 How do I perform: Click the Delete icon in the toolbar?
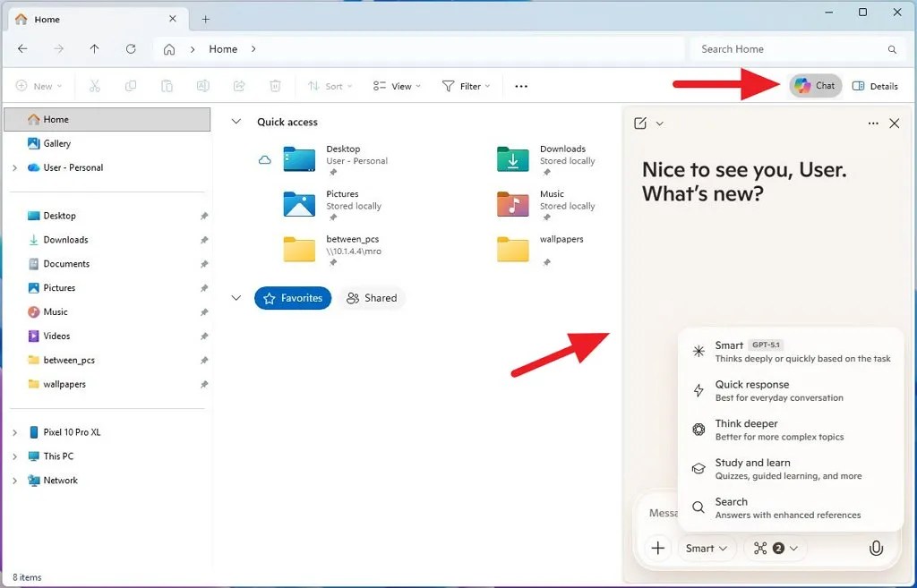point(274,85)
